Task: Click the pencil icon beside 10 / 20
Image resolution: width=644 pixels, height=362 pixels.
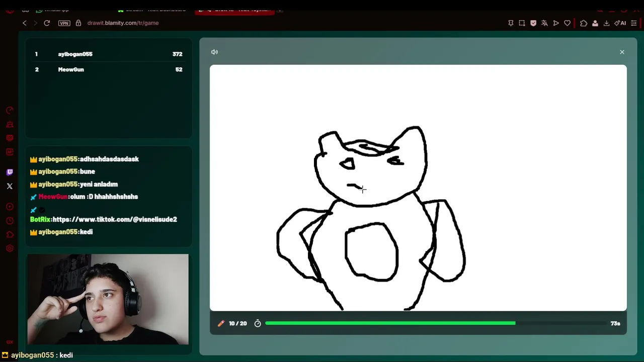Action: tap(221, 323)
